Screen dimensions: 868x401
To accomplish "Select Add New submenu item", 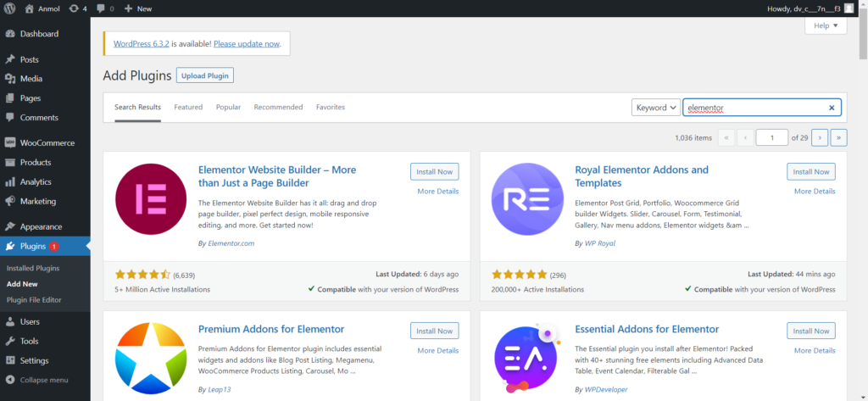I will 22,283.
